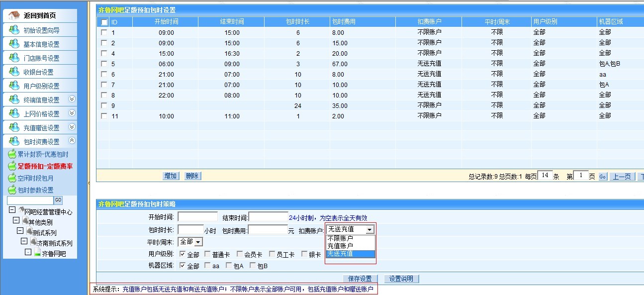Check the 员工卡 user level checkbox
Screen dimensions: 644x295
[272, 255]
